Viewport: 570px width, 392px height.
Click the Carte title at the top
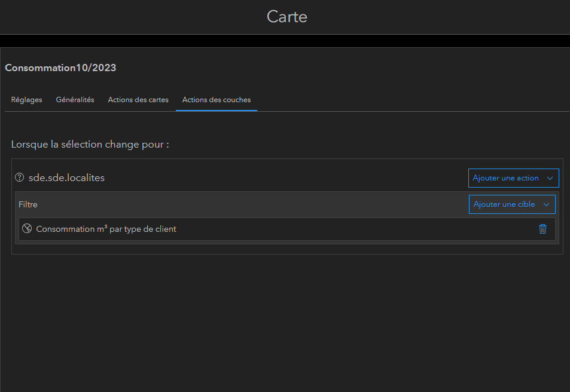pyautogui.click(x=286, y=17)
